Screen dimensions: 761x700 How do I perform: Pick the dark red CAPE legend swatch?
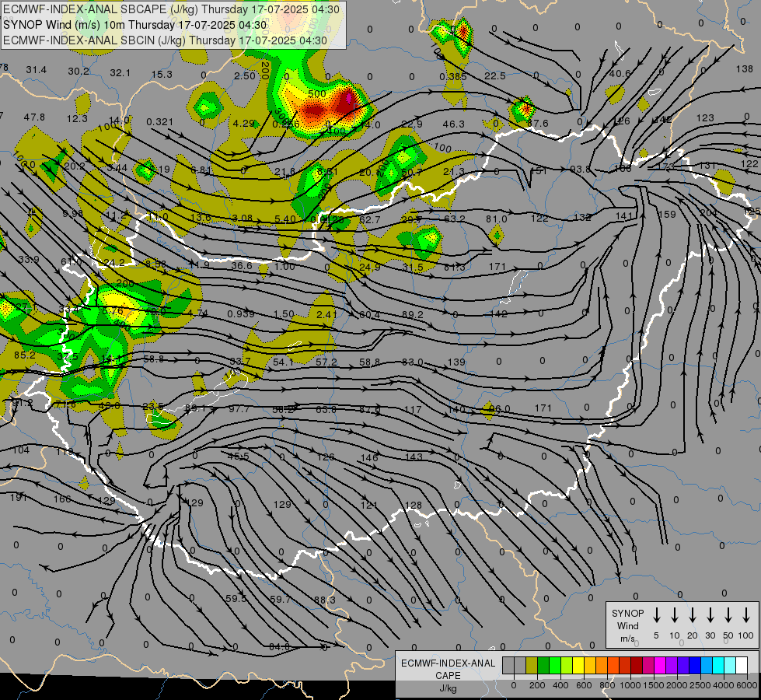click(637, 665)
